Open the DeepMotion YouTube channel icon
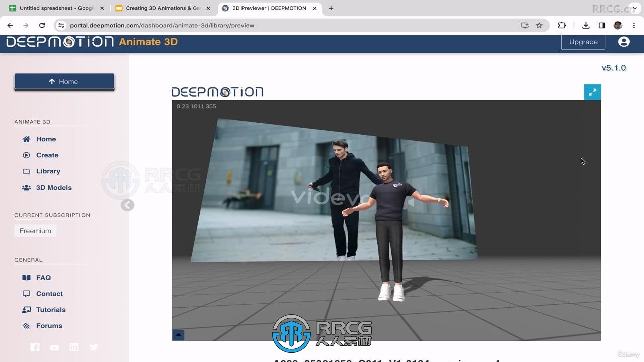 click(54, 347)
